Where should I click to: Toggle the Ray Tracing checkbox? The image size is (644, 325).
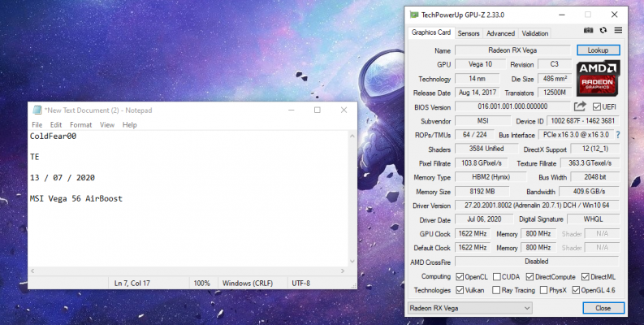point(496,290)
